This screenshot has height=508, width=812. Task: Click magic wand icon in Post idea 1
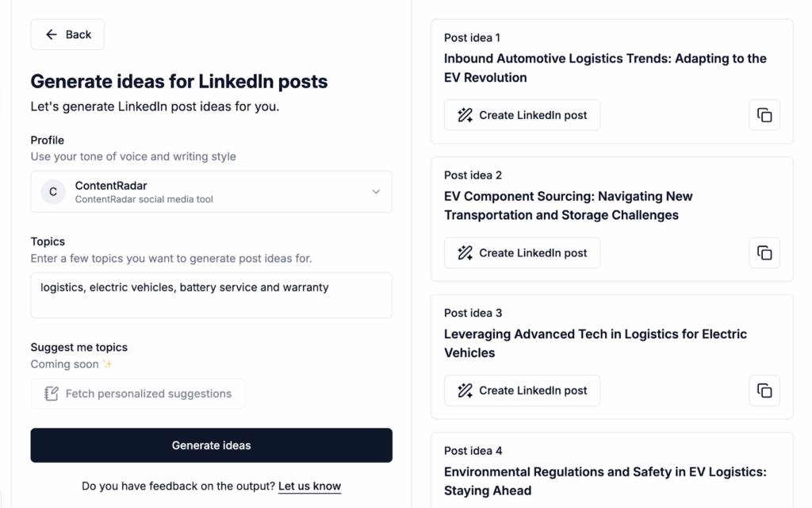pos(465,115)
